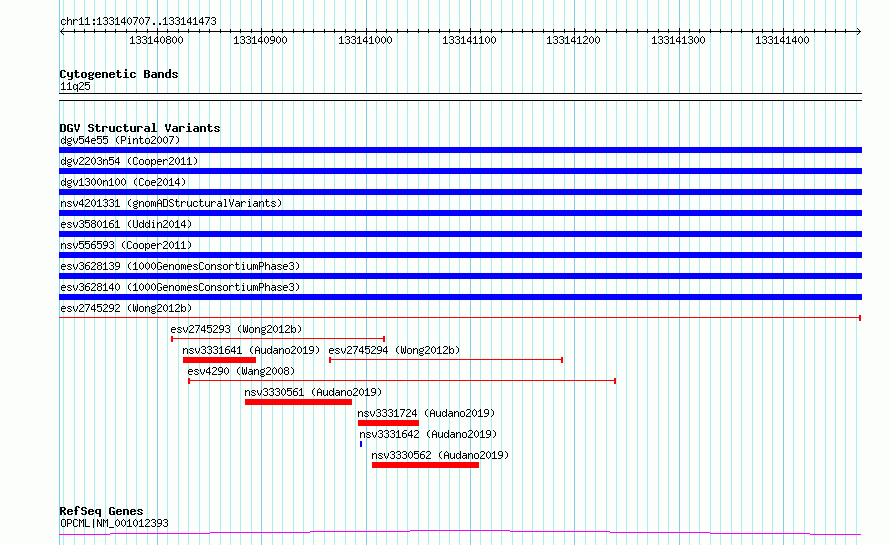Image resolution: width=890 pixels, height=545 pixels.
Task: Open nsv3331642 (Audano2019) variant label
Action: [428, 434]
